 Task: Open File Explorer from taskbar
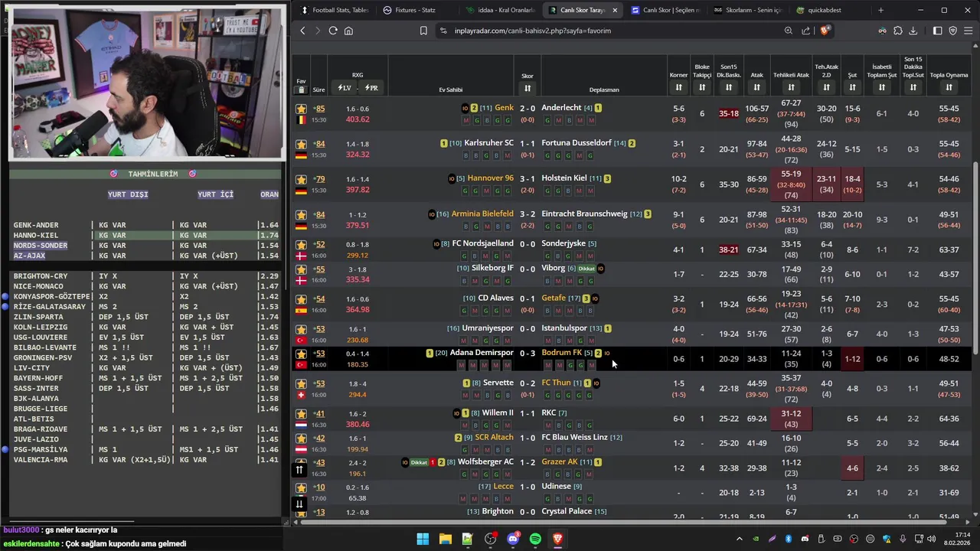[x=445, y=539]
